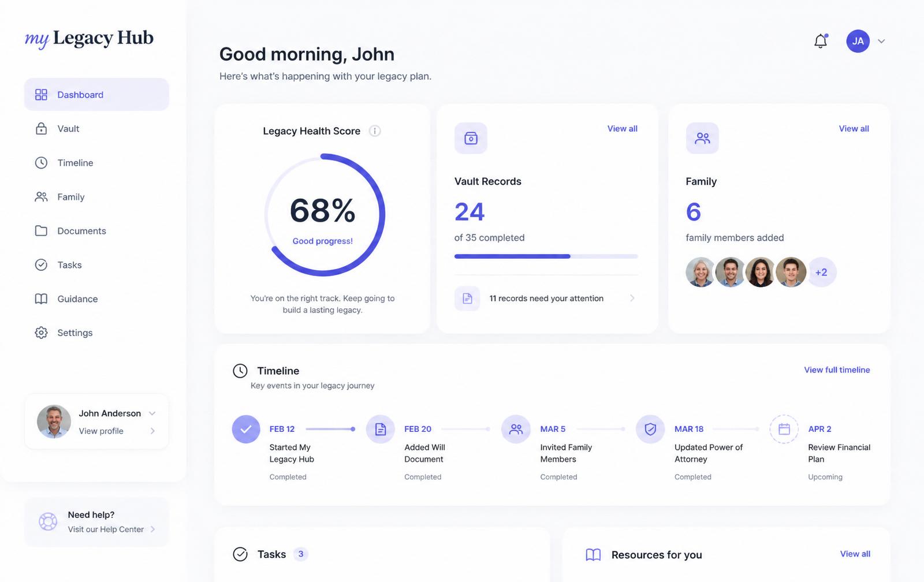Image resolution: width=924 pixels, height=582 pixels.
Task: Click John Anderson profile photo in sidebar
Action: tap(54, 421)
